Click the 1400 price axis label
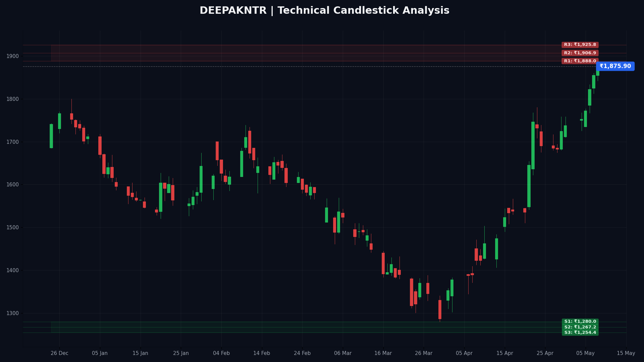 coord(13,270)
